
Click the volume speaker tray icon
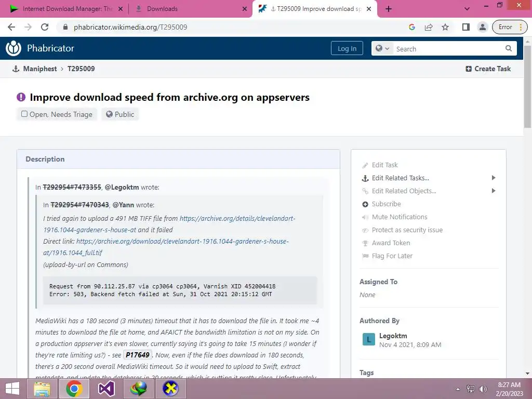[x=483, y=389]
